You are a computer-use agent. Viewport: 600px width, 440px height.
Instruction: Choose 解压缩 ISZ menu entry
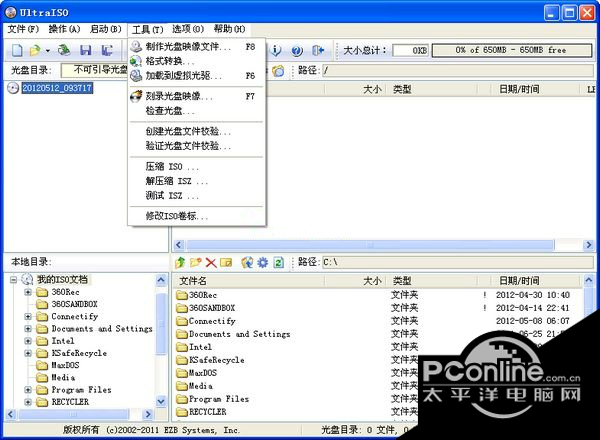coord(197,181)
